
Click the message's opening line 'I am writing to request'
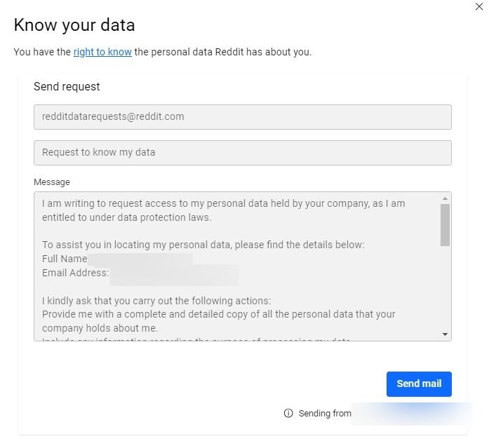tap(98, 203)
